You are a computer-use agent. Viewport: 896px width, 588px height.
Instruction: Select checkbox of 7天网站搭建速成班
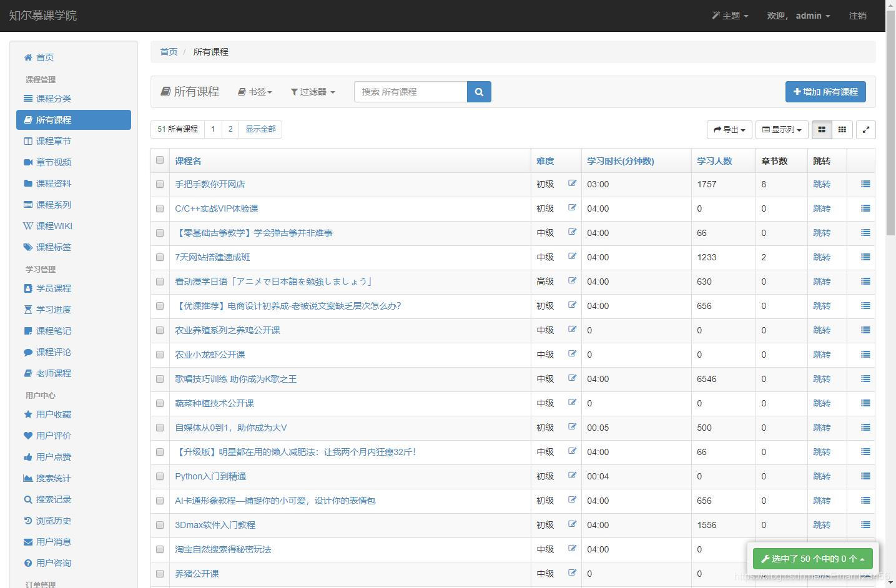160,257
